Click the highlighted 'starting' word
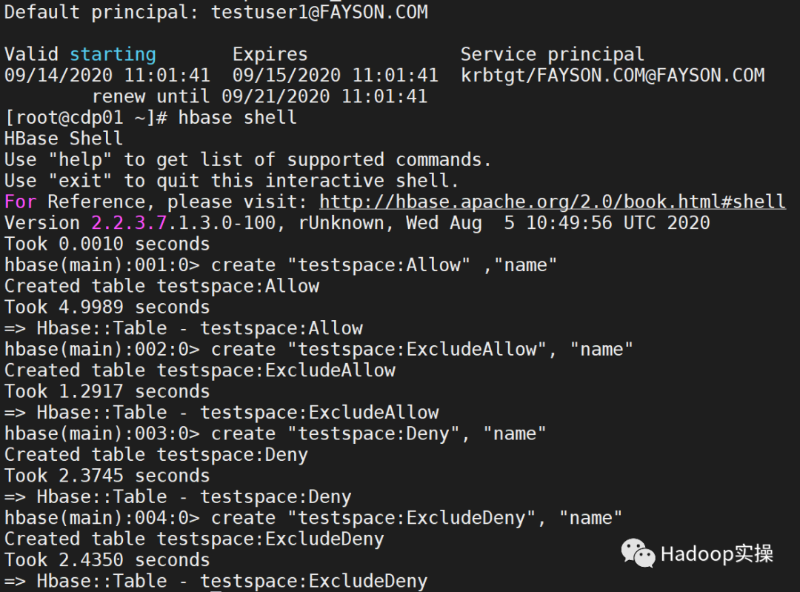This screenshot has height=592, width=800. click(x=113, y=54)
